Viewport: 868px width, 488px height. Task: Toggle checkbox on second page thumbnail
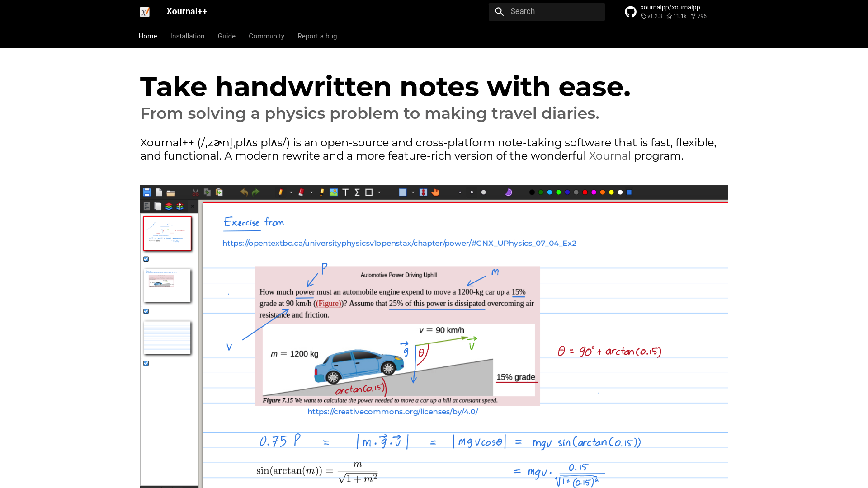click(x=146, y=311)
